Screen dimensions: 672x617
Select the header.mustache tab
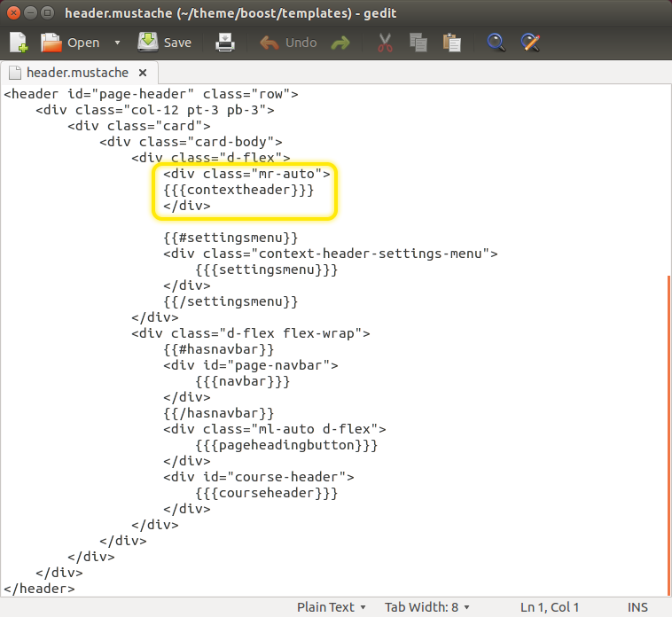79,73
